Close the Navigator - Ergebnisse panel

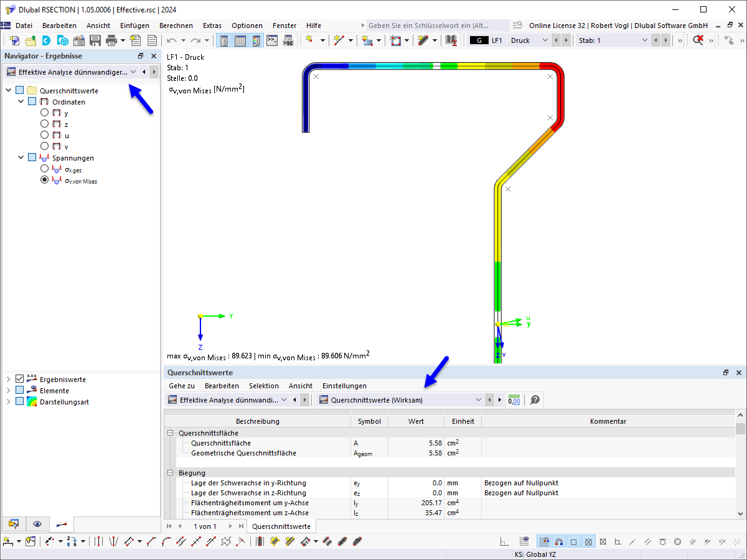(153, 56)
